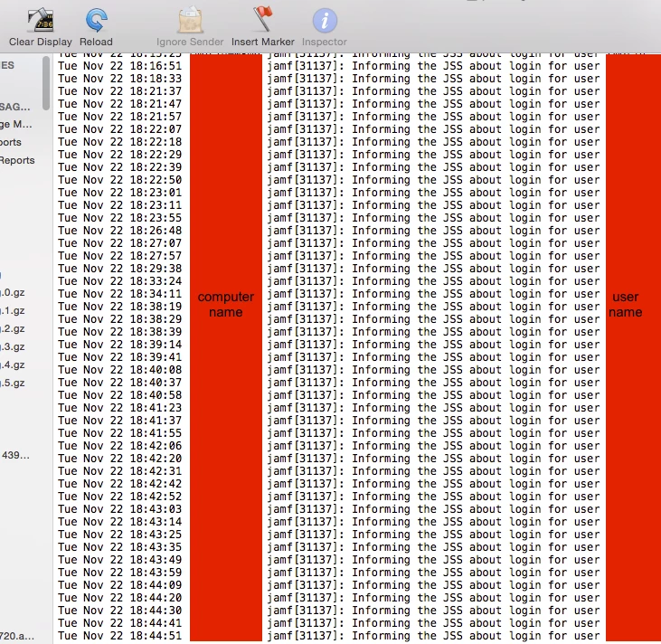The image size is (661, 644).
Task: Select the sidebar log file ending .5.gz
Action: click(13, 383)
